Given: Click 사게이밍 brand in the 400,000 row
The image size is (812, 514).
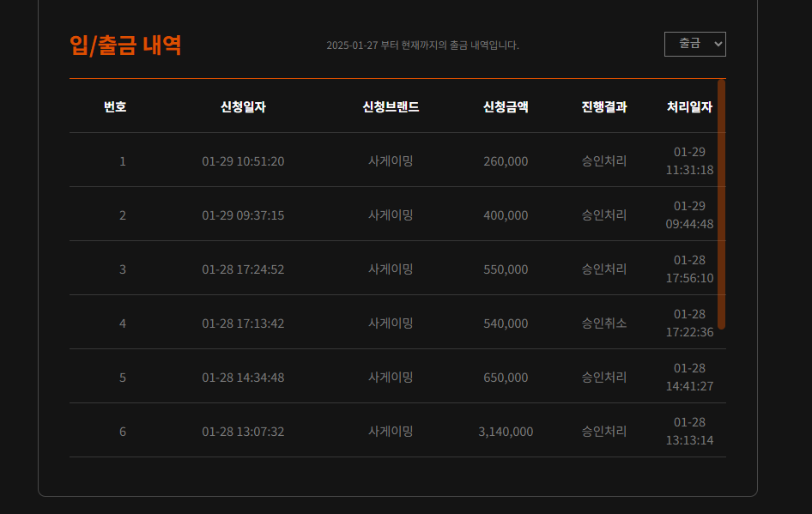Looking at the screenshot, I should (391, 215).
